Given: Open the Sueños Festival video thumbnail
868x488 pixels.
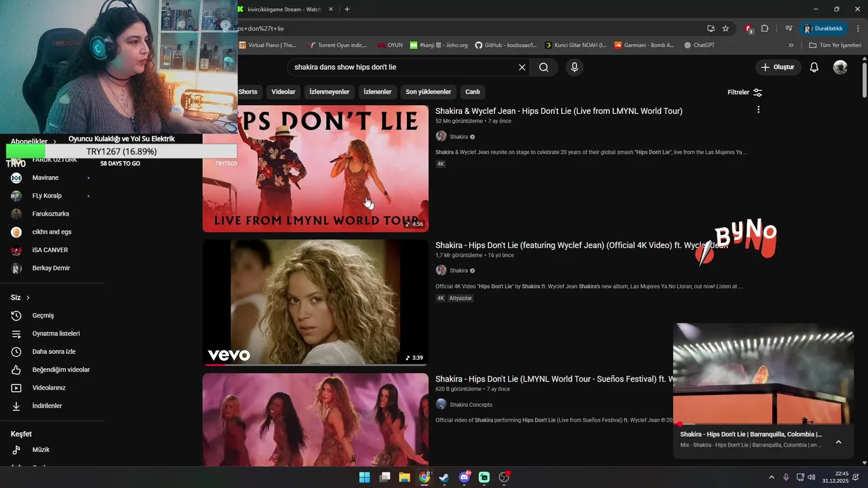Looking at the screenshot, I should 315,420.
